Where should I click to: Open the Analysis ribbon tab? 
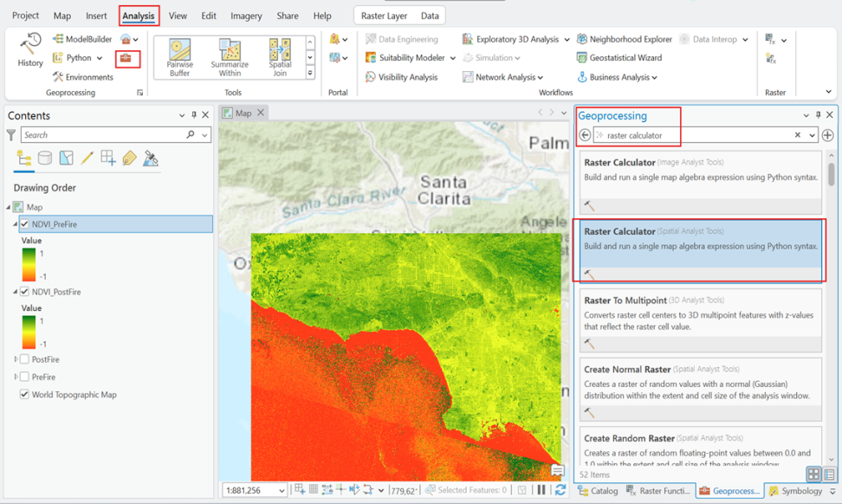[138, 16]
